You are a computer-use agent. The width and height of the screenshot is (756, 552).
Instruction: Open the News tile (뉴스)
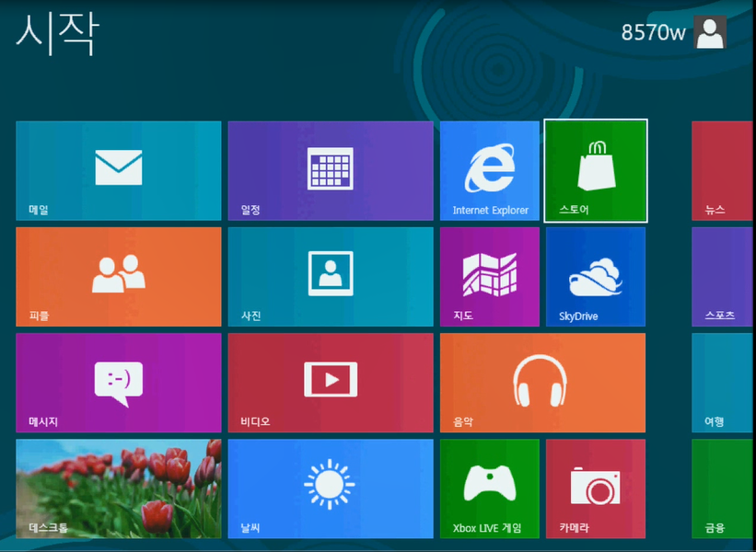[x=723, y=171]
